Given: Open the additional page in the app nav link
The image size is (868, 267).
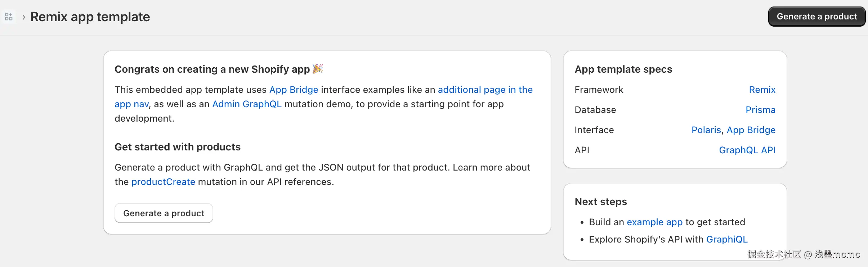Looking at the screenshot, I should [485, 90].
